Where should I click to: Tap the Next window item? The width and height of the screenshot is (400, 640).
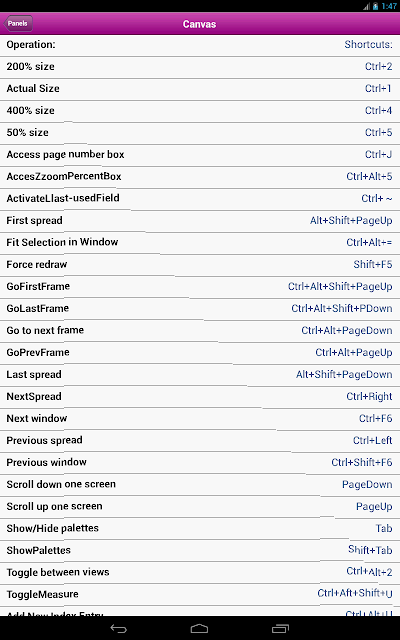(200, 420)
